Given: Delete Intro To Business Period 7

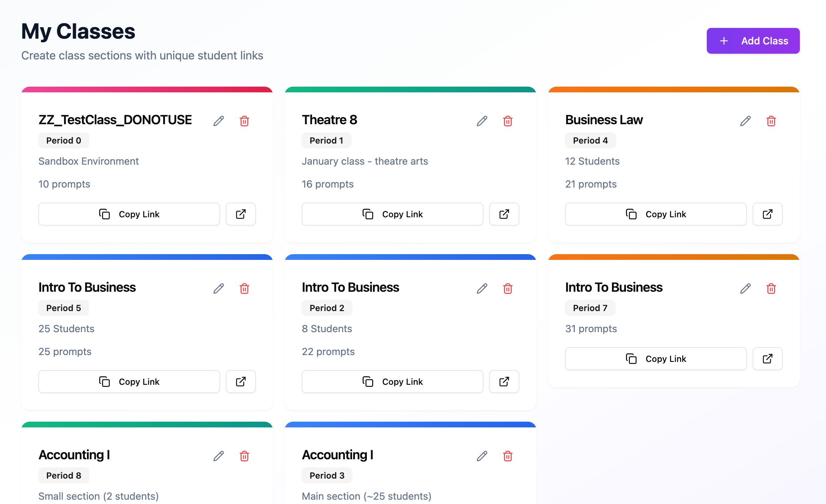Looking at the screenshot, I should pos(771,289).
